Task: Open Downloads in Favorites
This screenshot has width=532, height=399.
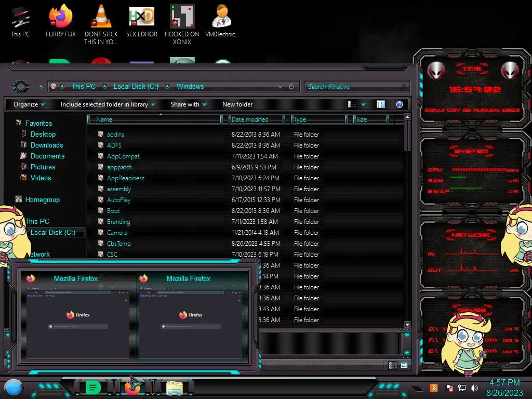Action: click(46, 145)
